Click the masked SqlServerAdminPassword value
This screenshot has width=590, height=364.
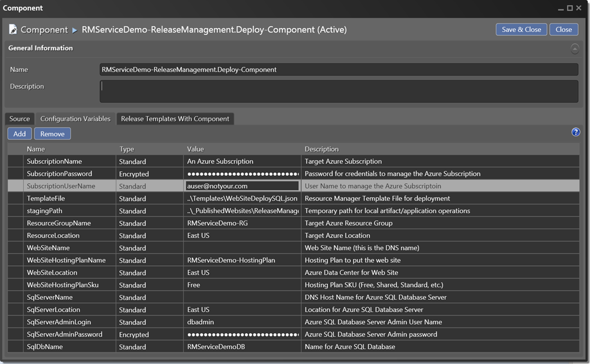click(242, 334)
